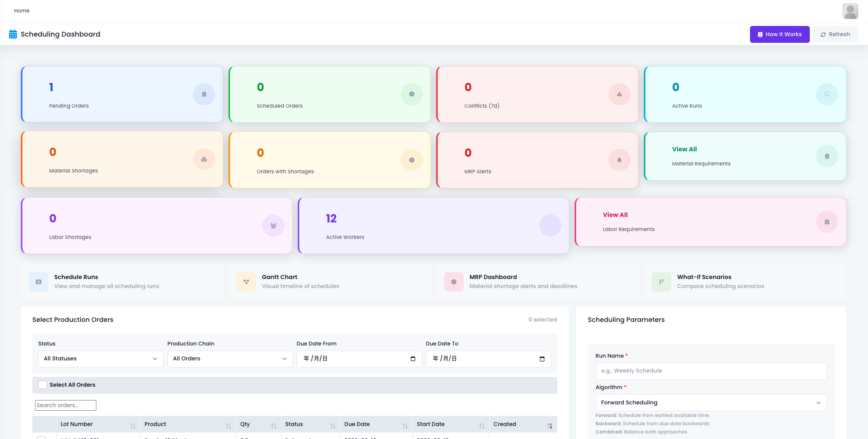Expand the Status filter dropdown
The image size is (868, 439).
pos(101,359)
